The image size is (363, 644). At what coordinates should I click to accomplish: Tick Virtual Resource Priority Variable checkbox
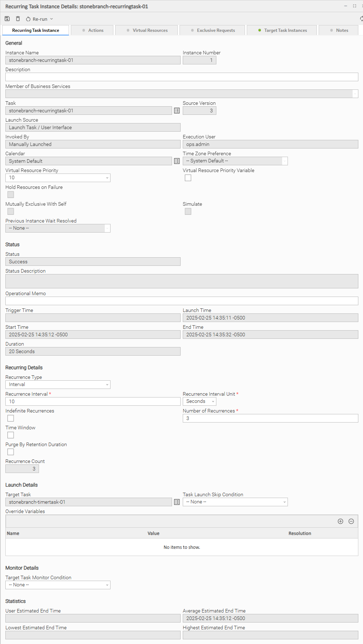188,178
